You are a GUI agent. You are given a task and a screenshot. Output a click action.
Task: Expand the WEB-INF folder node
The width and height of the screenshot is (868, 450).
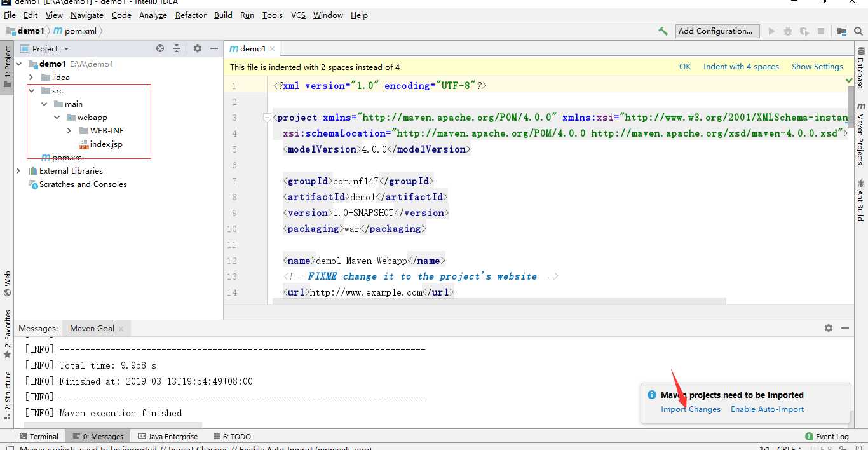point(69,131)
